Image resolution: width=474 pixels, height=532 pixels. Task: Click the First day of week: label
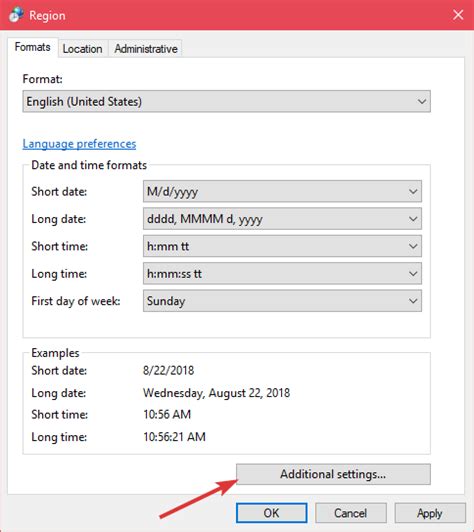coord(76,301)
